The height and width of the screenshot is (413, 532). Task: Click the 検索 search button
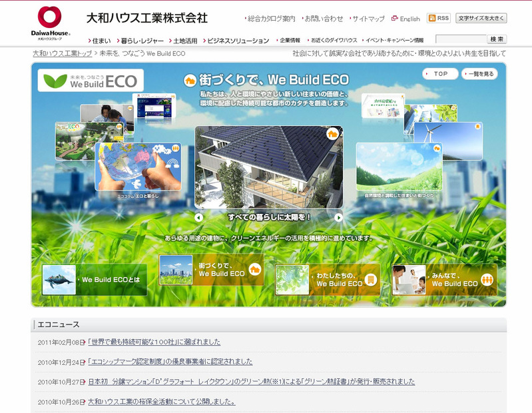click(x=497, y=39)
